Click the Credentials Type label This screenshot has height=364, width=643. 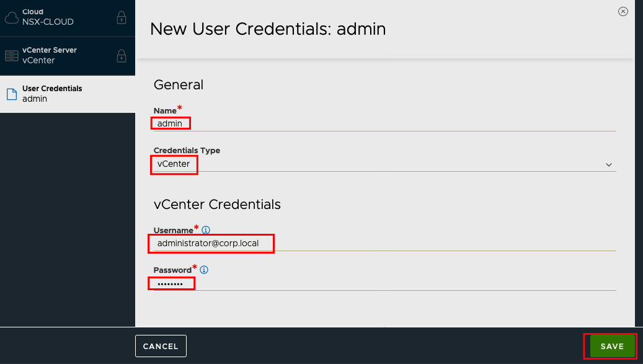[x=187, y=151]
